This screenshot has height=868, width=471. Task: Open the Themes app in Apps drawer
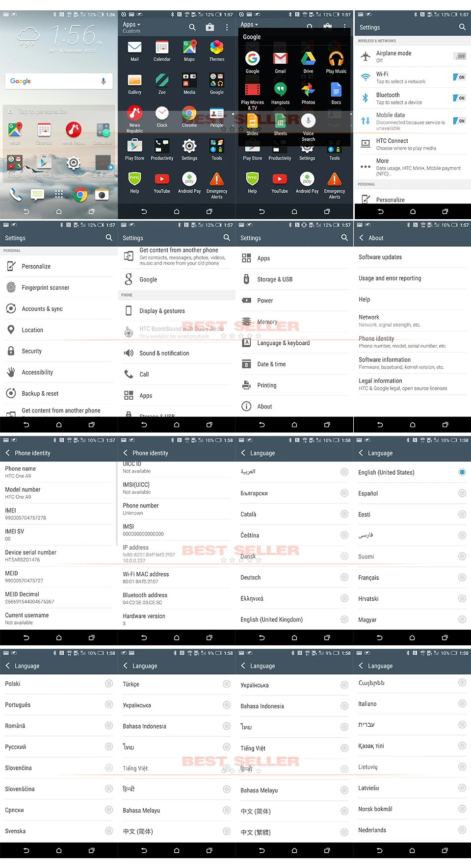click(x=216, y=51)
